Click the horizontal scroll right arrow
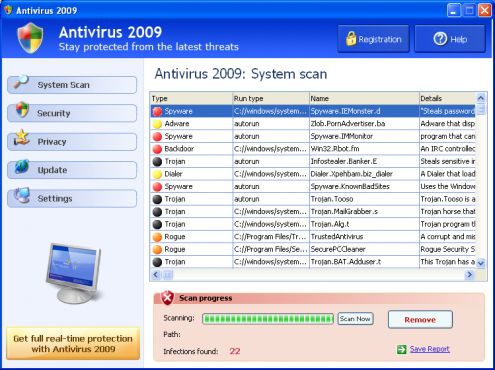 pos(470,275)
